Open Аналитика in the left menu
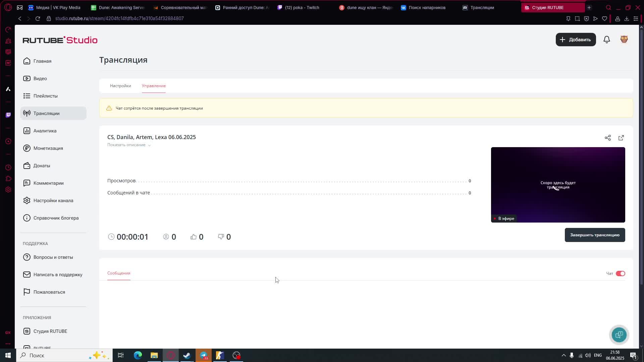Image resolution: width=644 pixels, height=362 pixels. (45, 131)
